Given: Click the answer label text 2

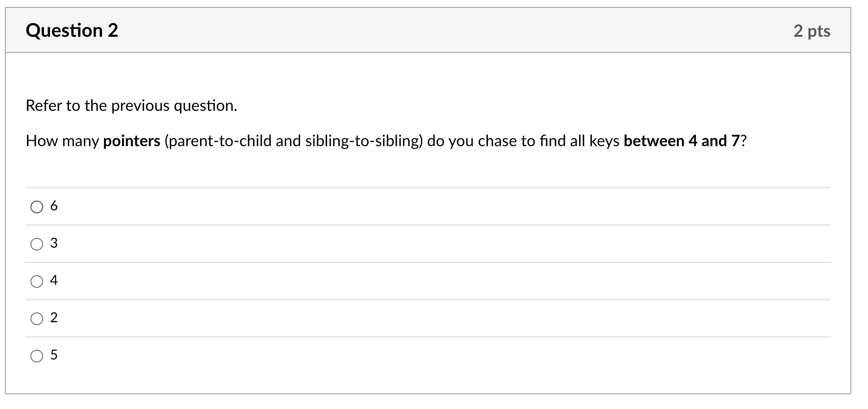Looking at the screenshot, I should click(x=54, y=318).
